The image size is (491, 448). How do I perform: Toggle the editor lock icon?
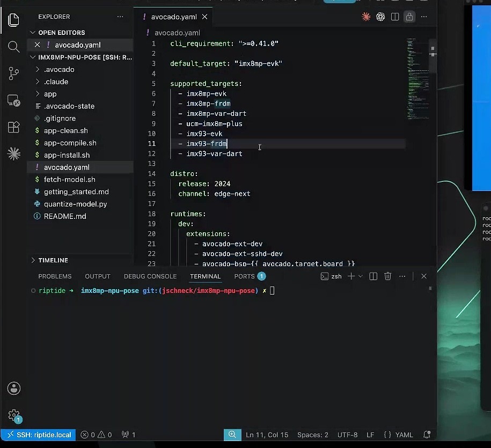click(409, 17)
